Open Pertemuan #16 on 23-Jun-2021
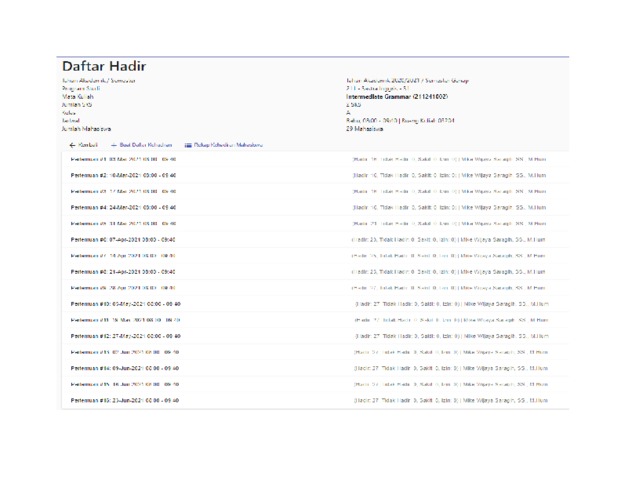The width and height of the screenshot is (621, 480). pos(125,400)
